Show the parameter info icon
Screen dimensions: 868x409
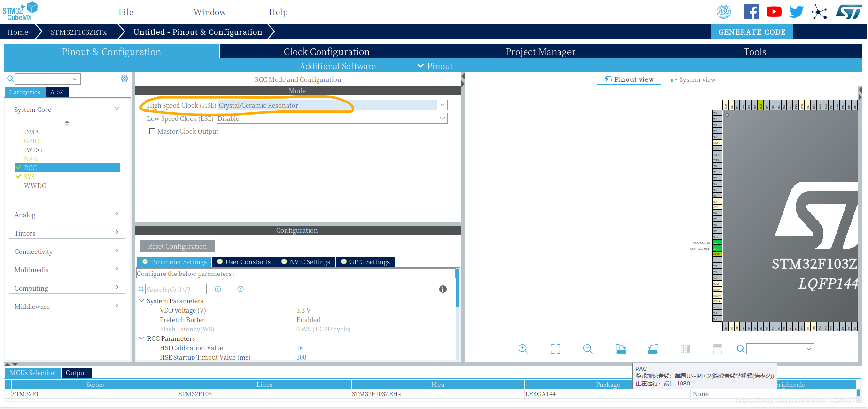pyautogui.click(x=443, y=289)
